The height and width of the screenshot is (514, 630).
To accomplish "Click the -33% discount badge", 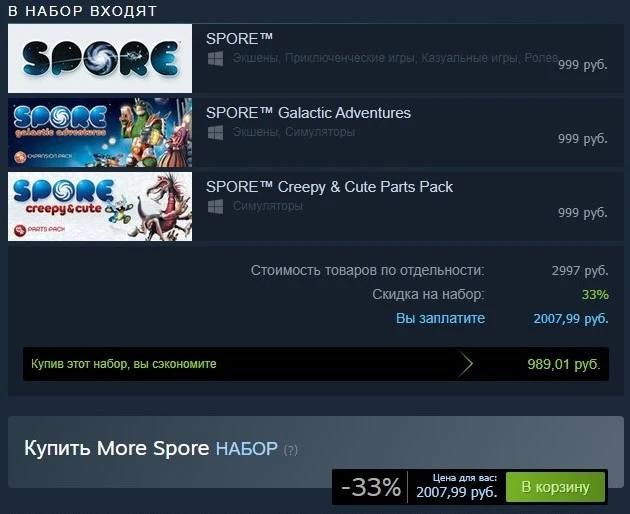I will point(371,487).
